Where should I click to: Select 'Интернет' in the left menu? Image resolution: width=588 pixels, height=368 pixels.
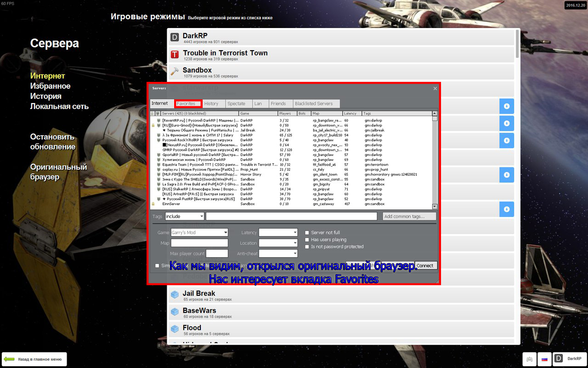click(48, 76)
